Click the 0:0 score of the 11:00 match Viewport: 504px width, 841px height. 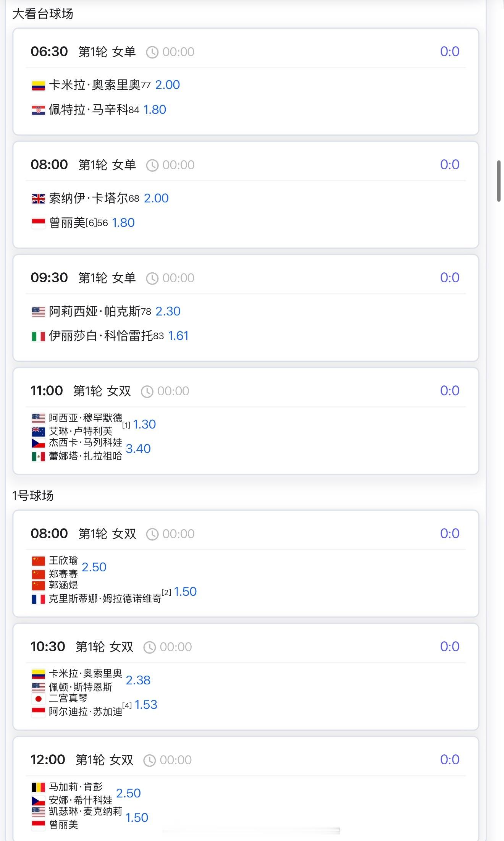pos(449,391)
